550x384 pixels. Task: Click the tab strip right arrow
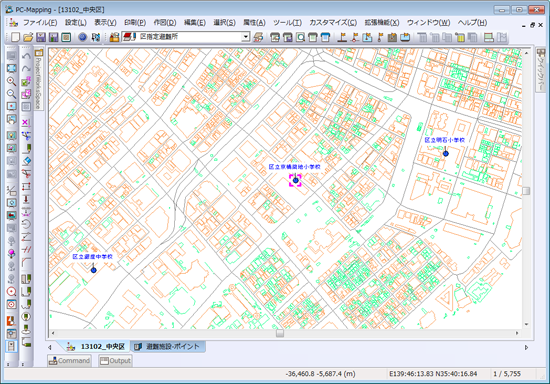(526, 348)
